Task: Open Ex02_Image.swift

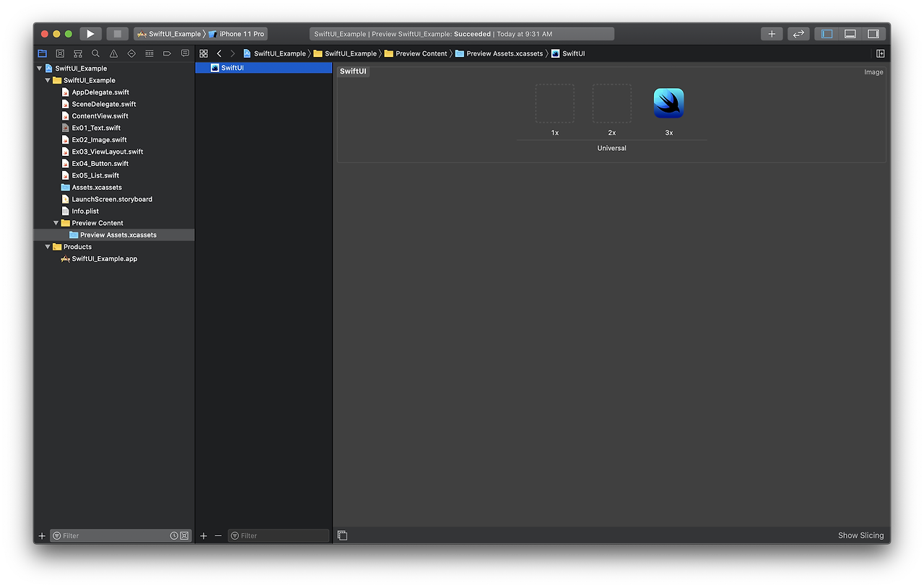Action: (99, 140)
